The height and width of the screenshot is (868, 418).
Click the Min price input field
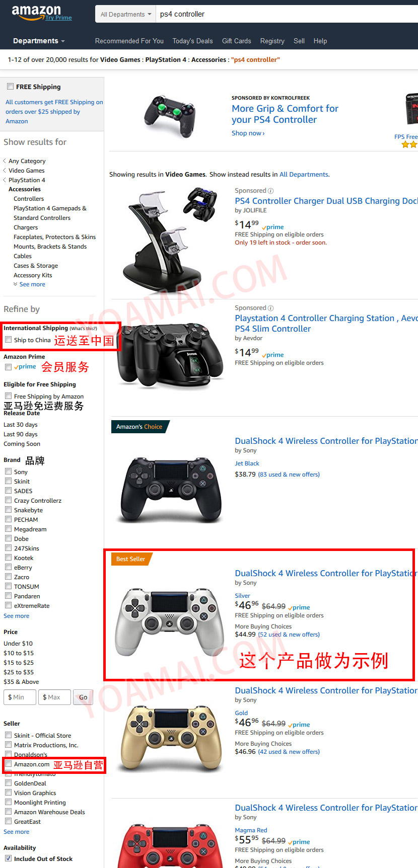click(x=20, y=697)
